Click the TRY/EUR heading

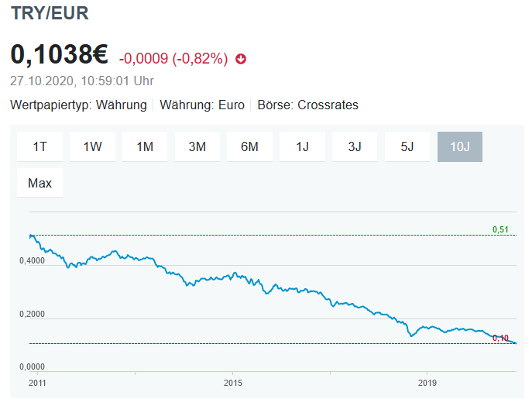[x=50, y=12]
